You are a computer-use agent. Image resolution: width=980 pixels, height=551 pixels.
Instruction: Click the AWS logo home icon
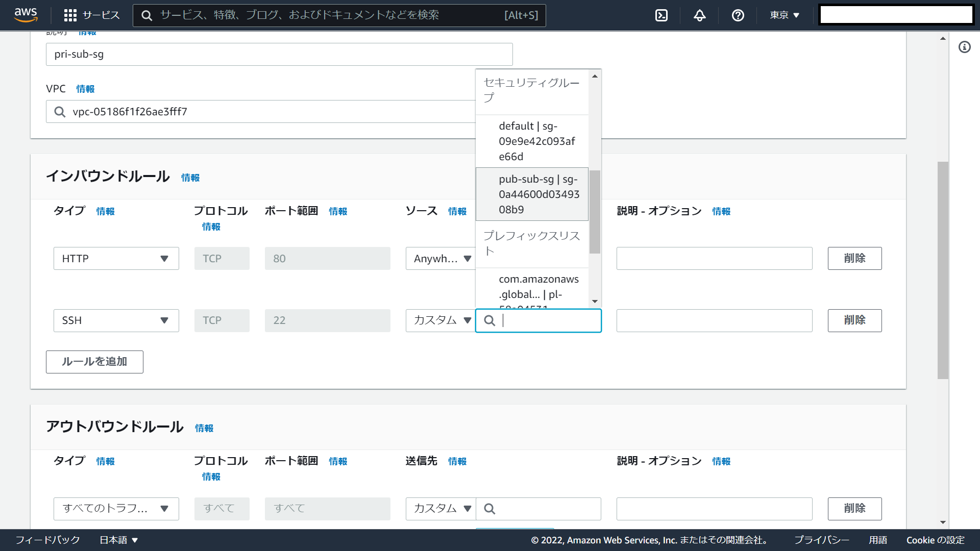26,15
